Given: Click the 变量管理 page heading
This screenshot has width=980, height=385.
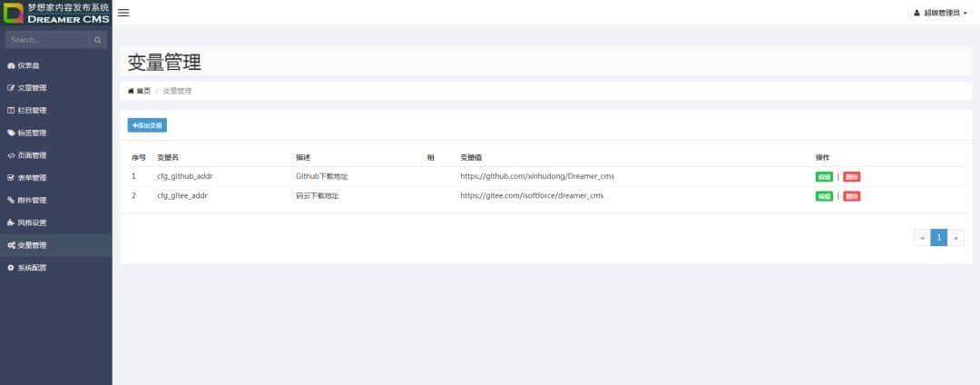Looking at the screenshot, I should pyautogui.click(x=164, y=64).
